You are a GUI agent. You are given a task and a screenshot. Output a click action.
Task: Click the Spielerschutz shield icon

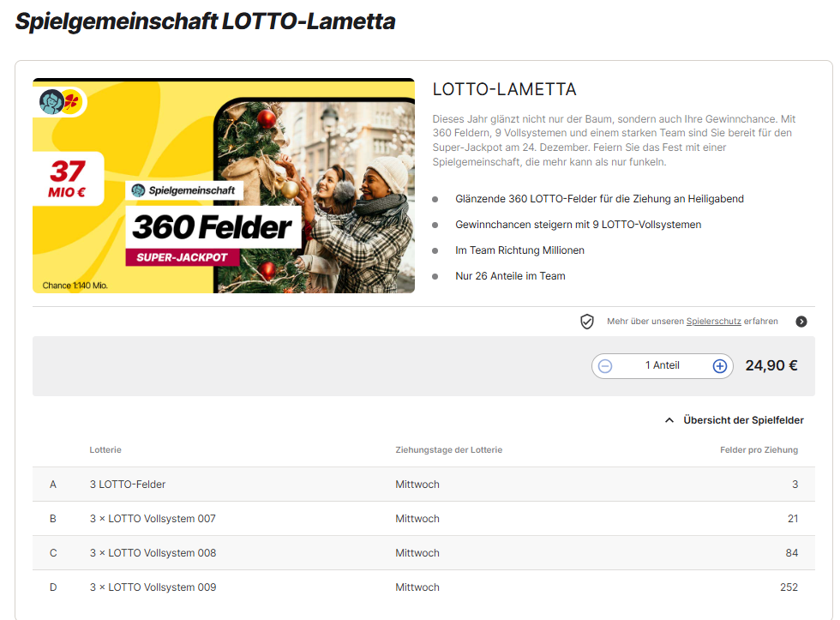(586, 322)
